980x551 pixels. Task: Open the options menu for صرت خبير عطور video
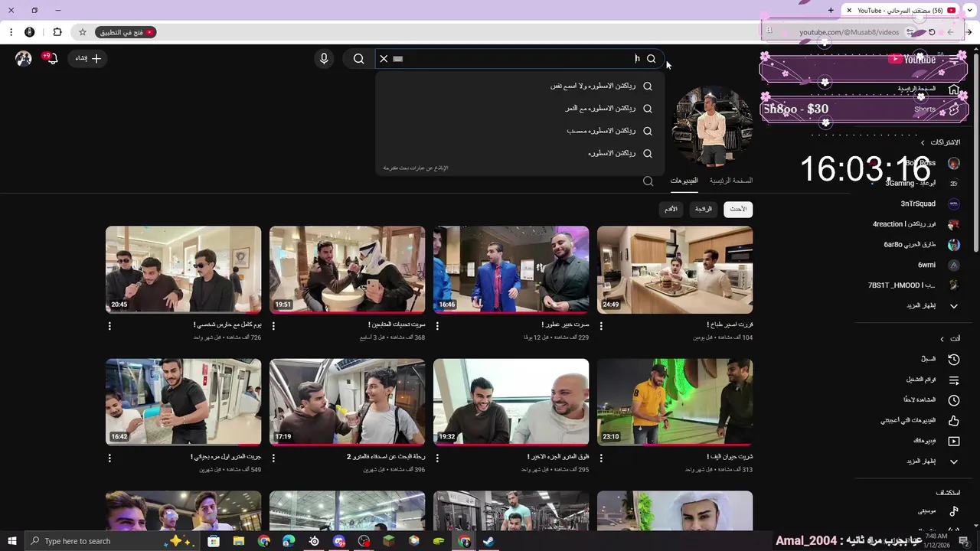(437, 326)
